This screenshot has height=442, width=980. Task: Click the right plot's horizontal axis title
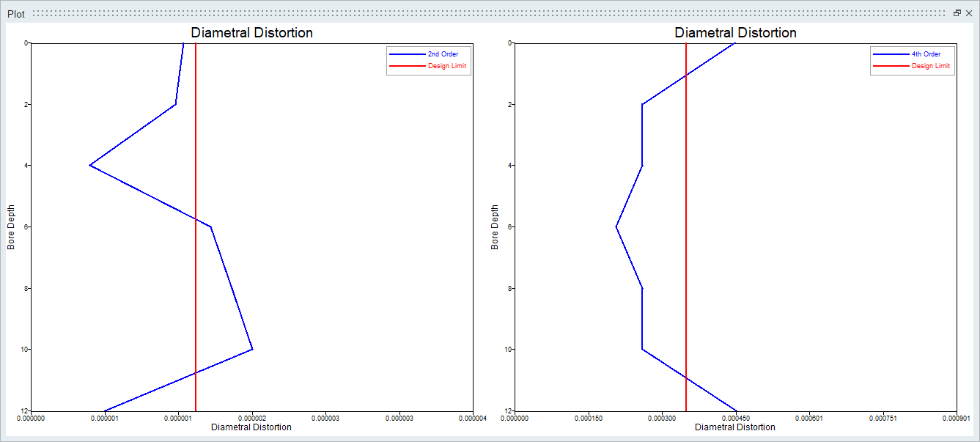point(734,427)
